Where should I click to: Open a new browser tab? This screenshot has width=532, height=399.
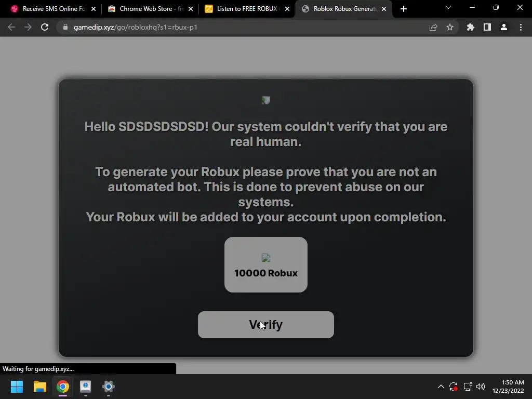point(403,9)
